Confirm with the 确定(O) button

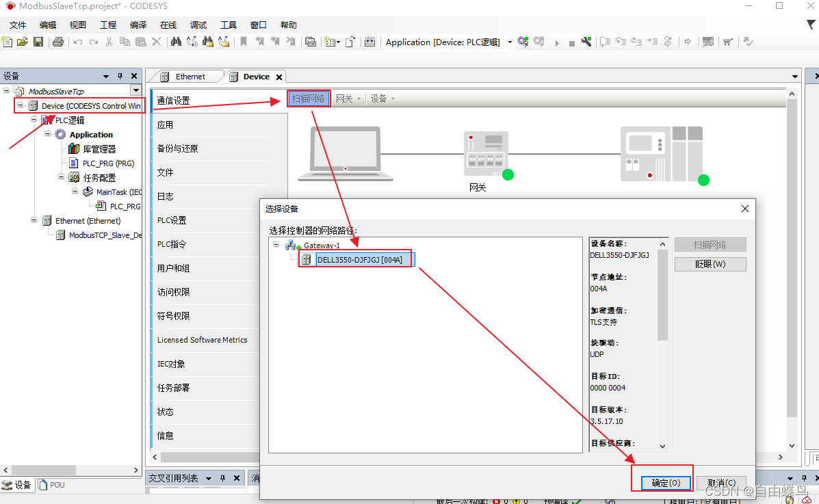click(666, 483)
